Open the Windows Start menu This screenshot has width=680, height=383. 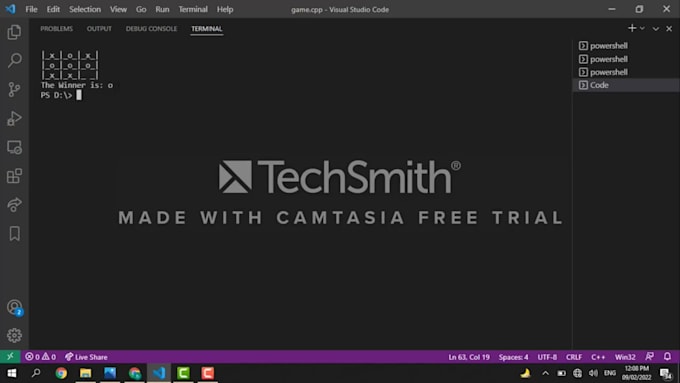(x=12, y=373)
